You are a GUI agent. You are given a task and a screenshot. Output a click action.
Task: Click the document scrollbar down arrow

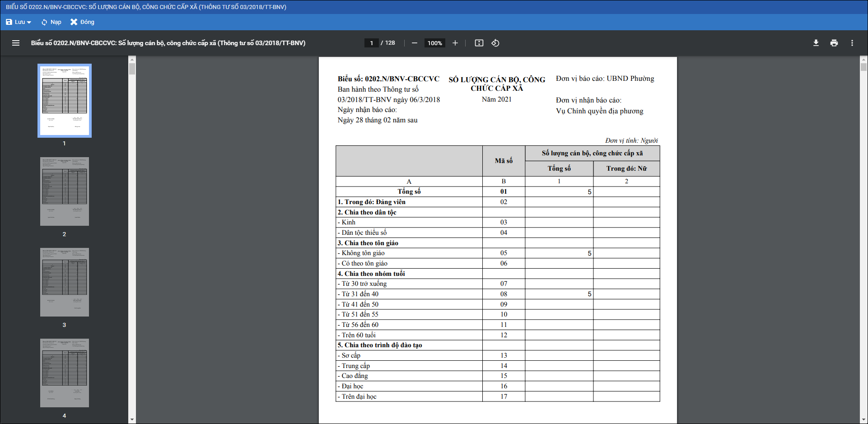[863, 419]
